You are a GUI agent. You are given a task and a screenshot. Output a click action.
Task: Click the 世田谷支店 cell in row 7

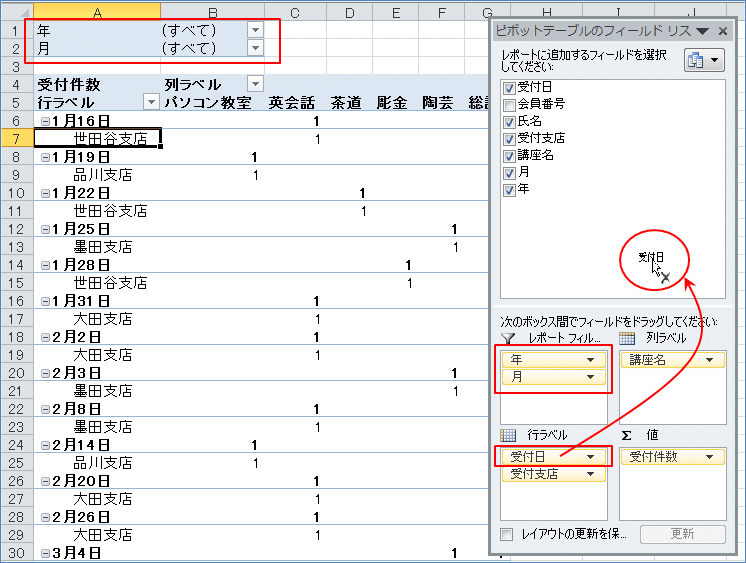97,138
